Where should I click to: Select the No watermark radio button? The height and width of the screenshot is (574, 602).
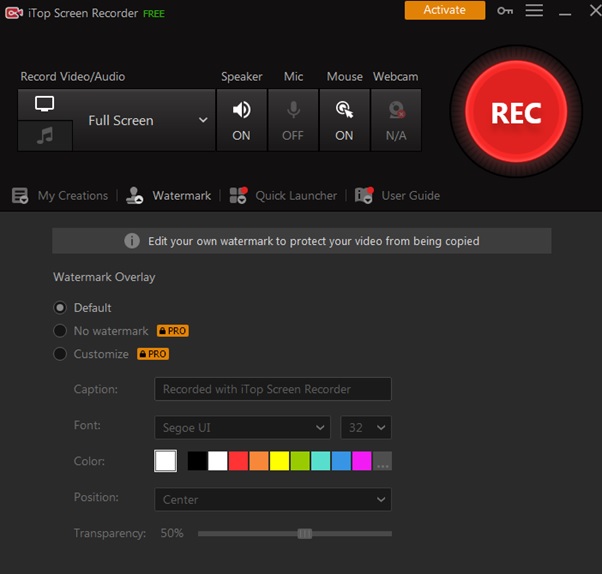60,331
